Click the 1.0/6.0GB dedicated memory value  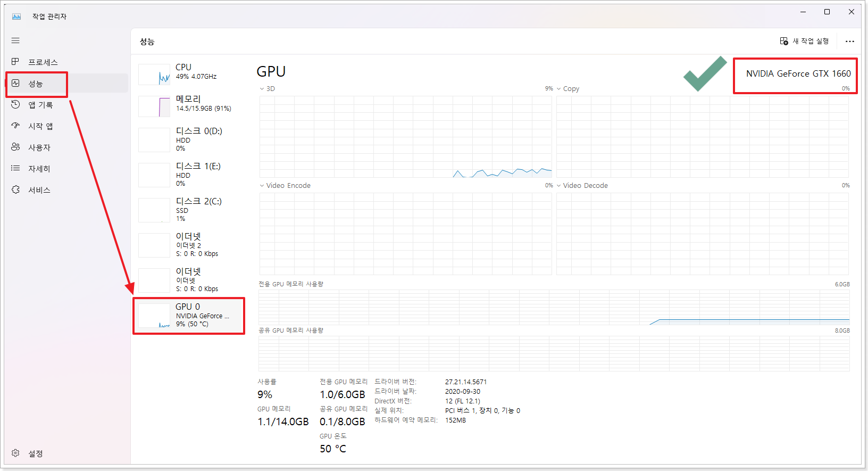tap(343, 394)
